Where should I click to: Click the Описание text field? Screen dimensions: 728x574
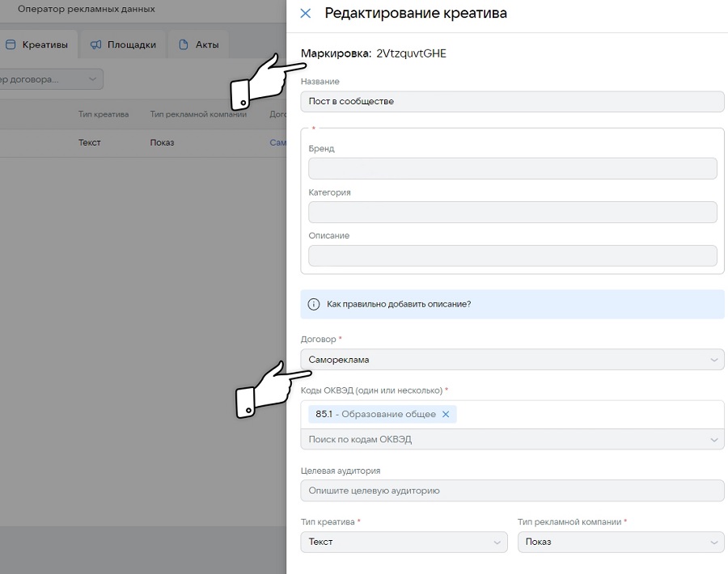pyautogui.click(x=512, y=255)
